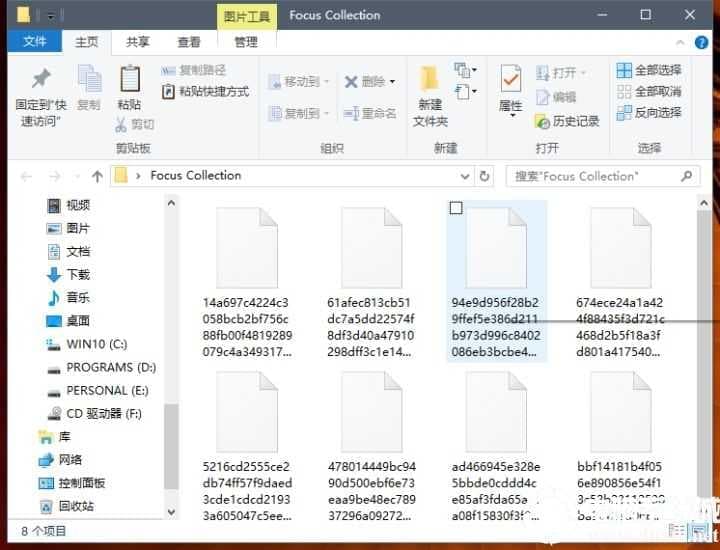Open Videos (视频) in the navigation pane
The width and height of the screenshot is (720, 550).
[68, 205]
